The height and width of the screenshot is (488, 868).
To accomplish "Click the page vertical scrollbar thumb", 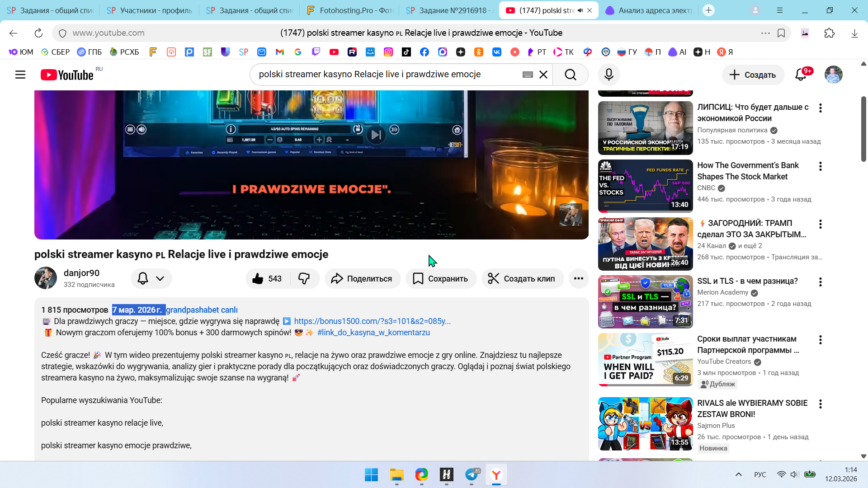I will click(863, 129).
